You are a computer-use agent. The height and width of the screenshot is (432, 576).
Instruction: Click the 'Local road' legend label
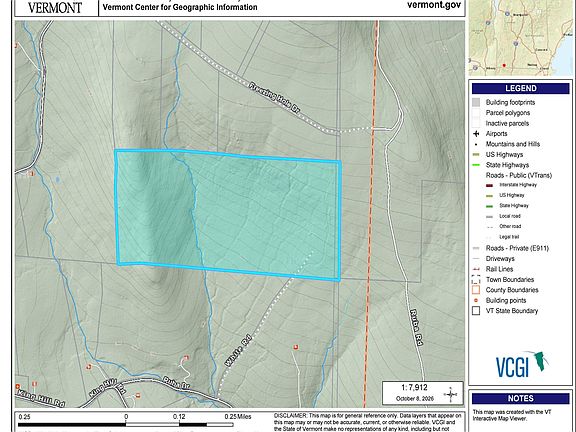(x=510, y=216)
